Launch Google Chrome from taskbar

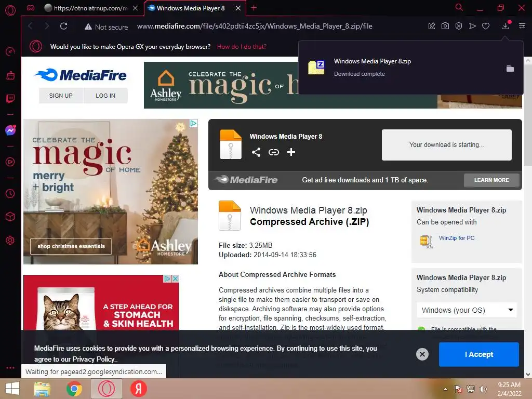coord(74,389)
